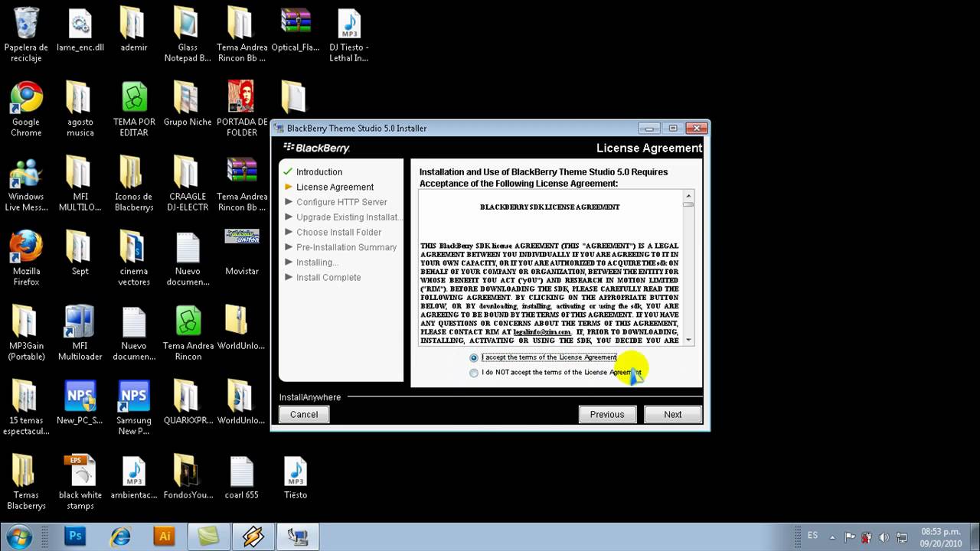Select the 15 temas espectacul folder

26,408
